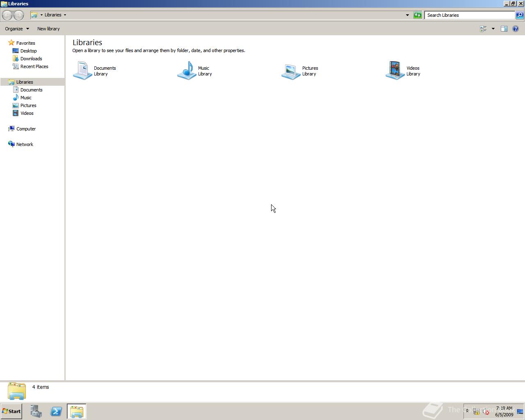The height and width of the screenshot is (420, 525).
Task: Launch Windows PowerShell from the taskbar
Action: pos(56,411)
